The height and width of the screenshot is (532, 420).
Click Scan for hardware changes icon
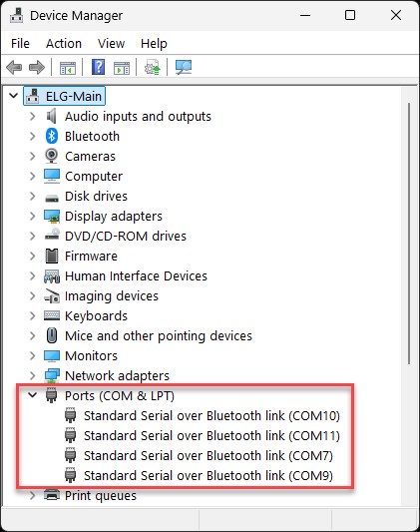coord(184,67)
